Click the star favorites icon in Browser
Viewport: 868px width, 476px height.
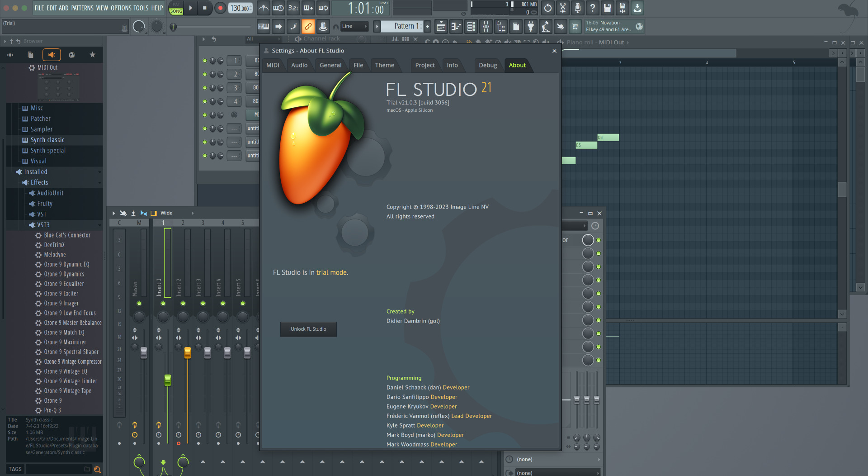(x=92, y=55)
